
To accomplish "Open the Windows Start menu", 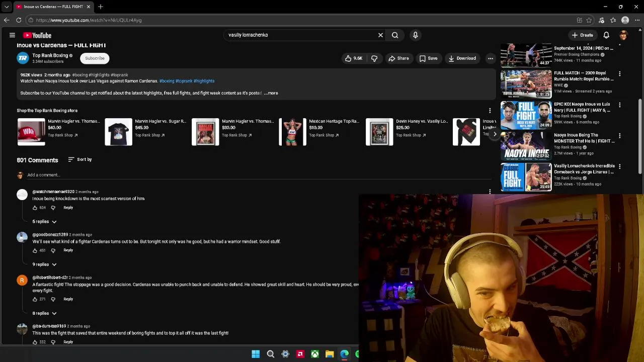I will (256, 354).
